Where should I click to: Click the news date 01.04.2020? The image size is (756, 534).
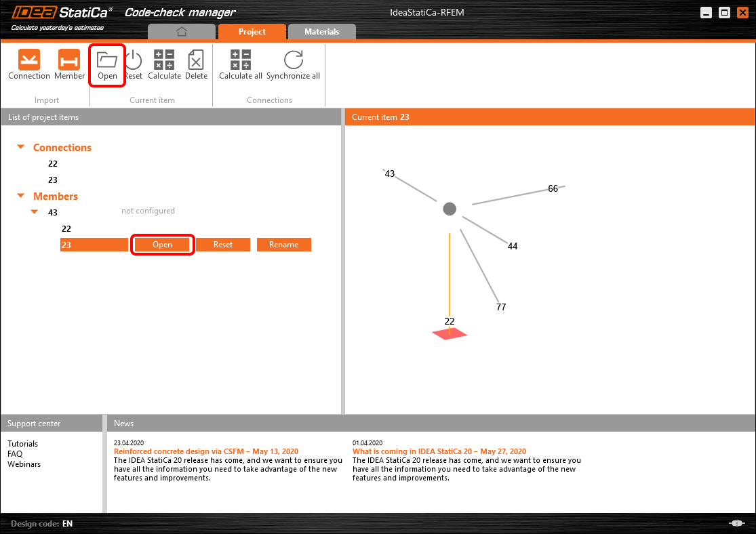(x=367, y=443)
